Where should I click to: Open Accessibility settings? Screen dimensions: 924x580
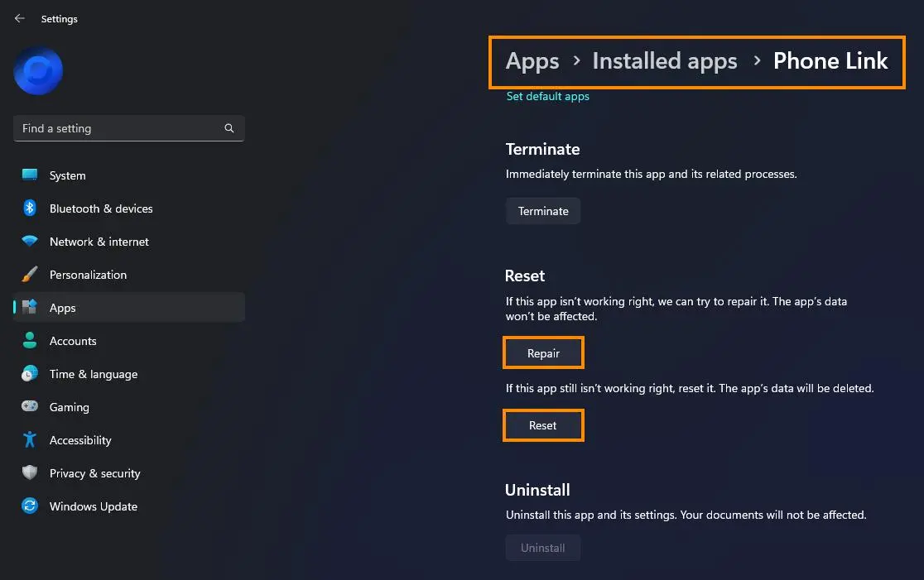[x=129, y=440]
